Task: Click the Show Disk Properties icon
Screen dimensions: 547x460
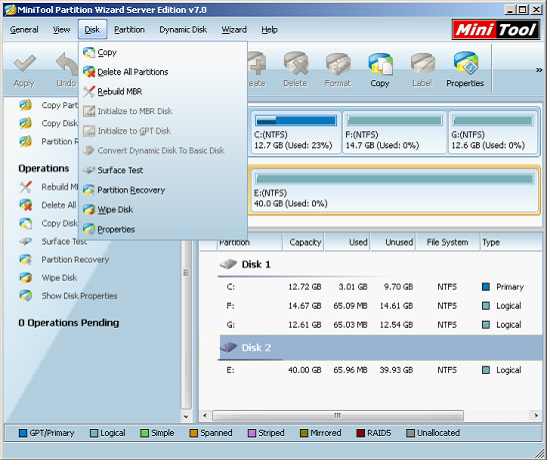Action: [x=25, y=296]
